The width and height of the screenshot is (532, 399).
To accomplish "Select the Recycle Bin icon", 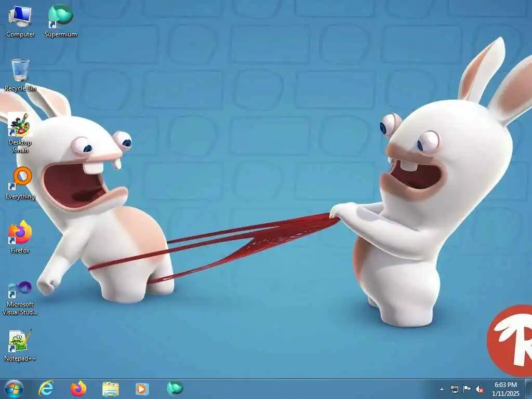I will 20,75.
